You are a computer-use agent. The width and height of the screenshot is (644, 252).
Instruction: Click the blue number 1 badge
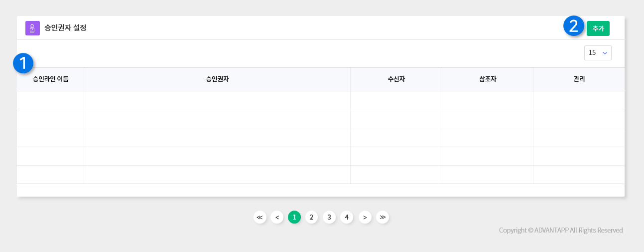[x=23, y=63]
